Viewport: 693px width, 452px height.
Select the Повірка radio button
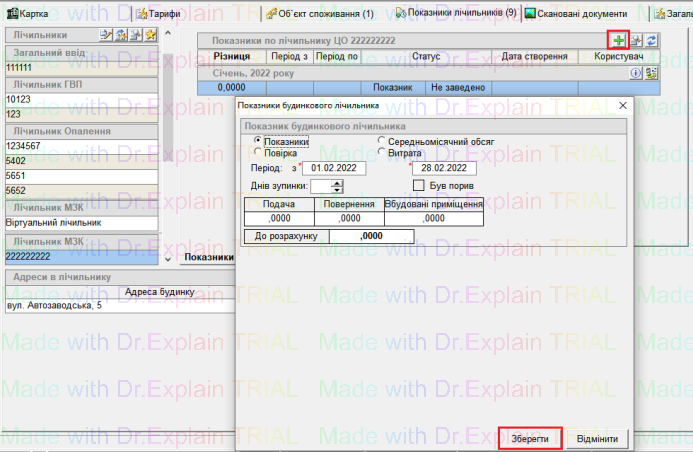coord(259,153)
